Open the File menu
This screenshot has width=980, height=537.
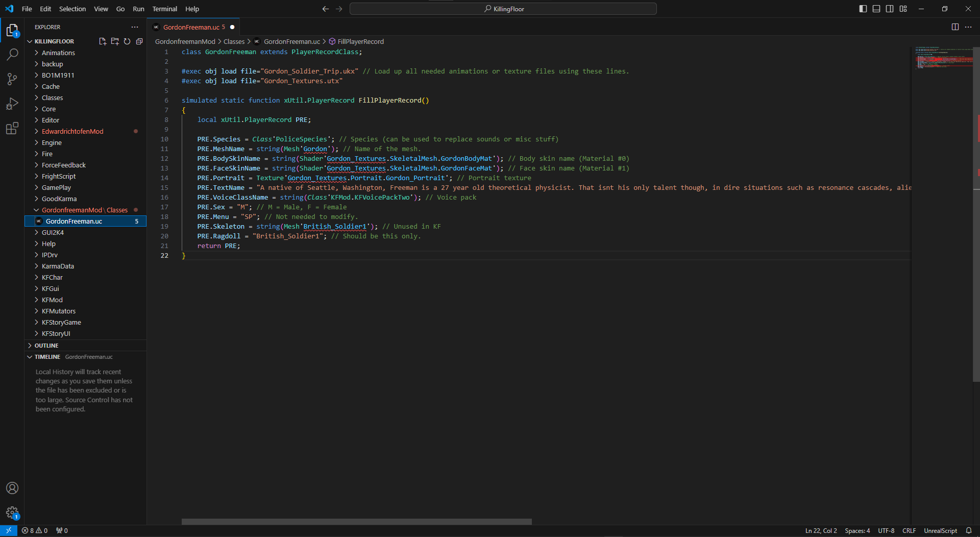click(x=27, y=9)
